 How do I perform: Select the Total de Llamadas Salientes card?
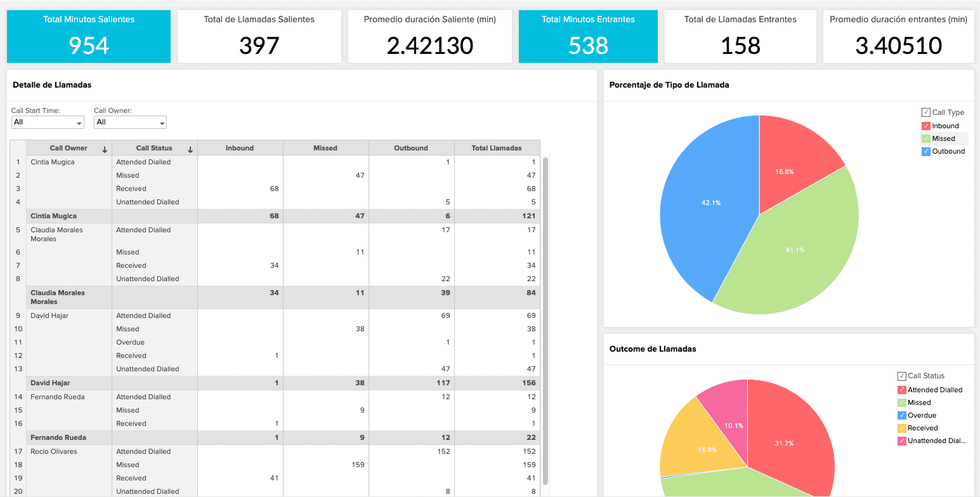pyautogui.click(x=259, y=36)
